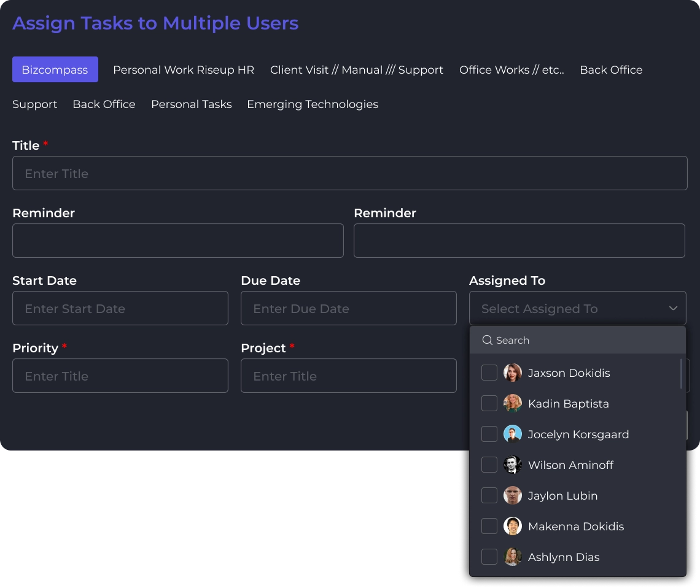Open the Project field selector

(348, 376)
